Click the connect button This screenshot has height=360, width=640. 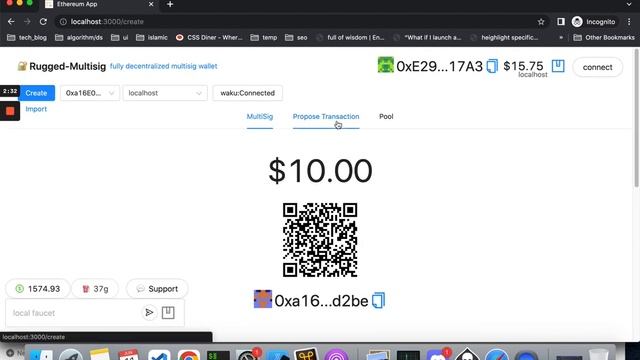598,67
